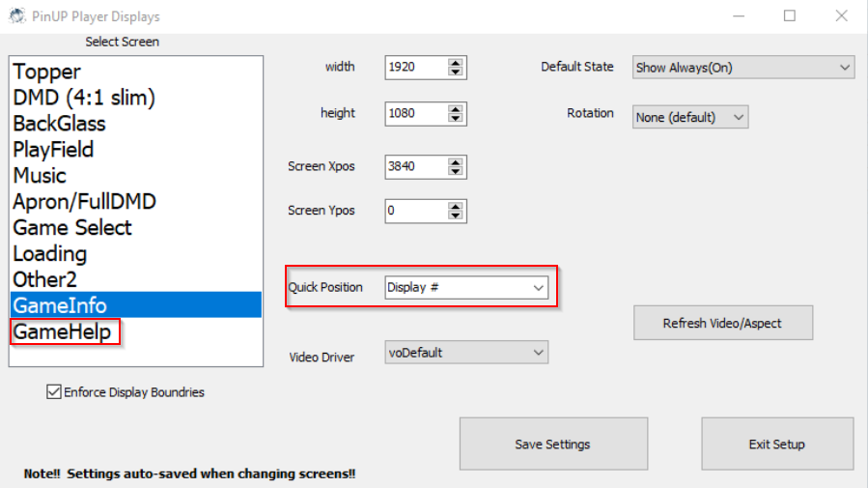Expand the Video Driver dropdown
This screenshot has height=488, width=868.
[x=538, y=353]
